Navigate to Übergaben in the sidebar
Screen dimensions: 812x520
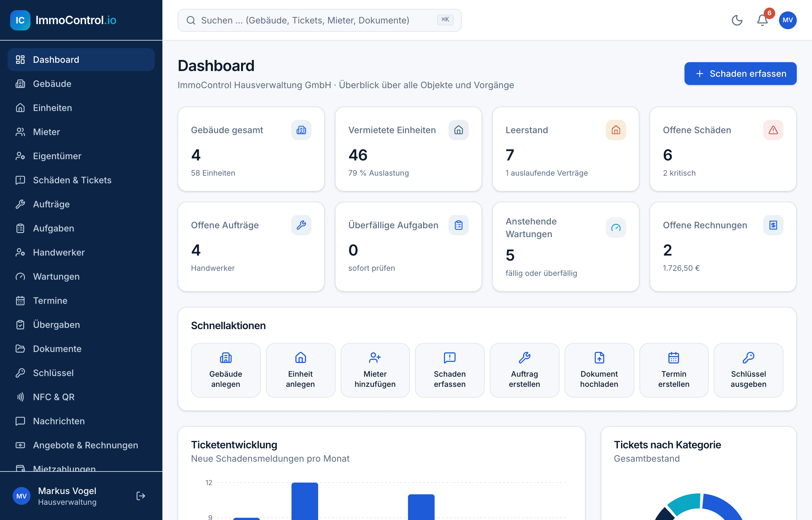tap(81, 324)
